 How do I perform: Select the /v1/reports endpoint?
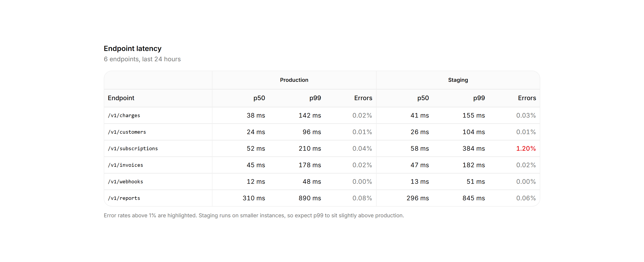pyautogui.click(x=124, y=198)
